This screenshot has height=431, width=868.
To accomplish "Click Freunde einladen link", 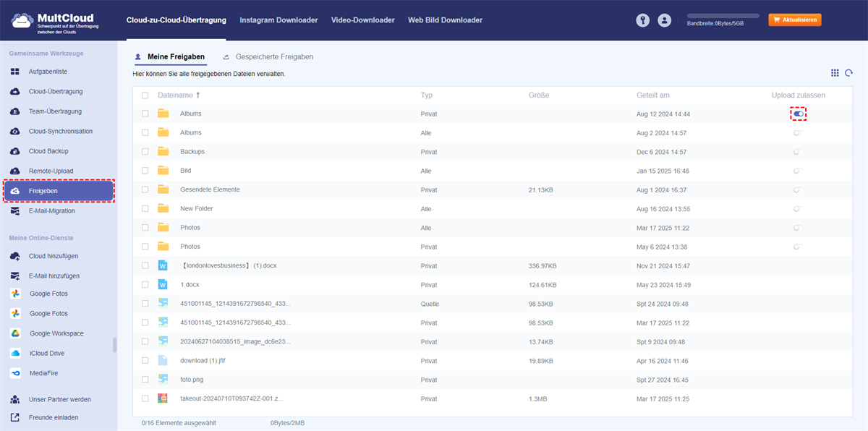I will tap(53, 417).
